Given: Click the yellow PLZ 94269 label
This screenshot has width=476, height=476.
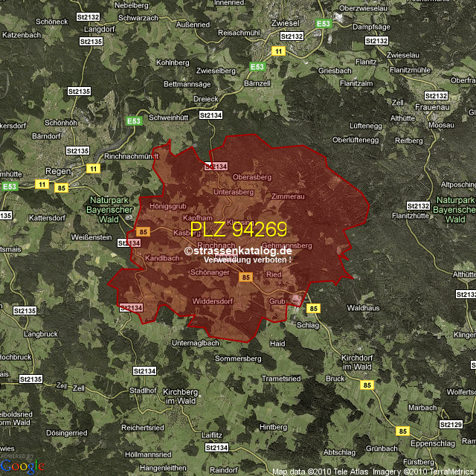Looking at the screenshot, I should 238,229.
